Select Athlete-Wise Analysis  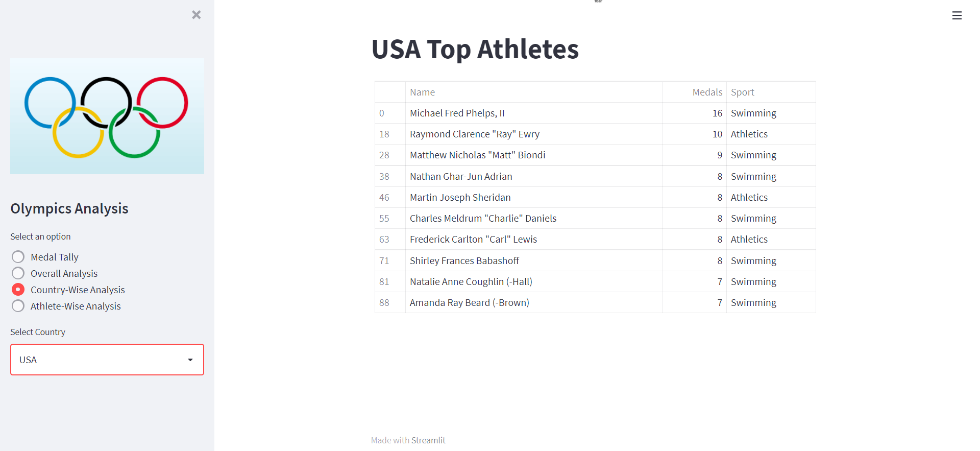(18, 305)
